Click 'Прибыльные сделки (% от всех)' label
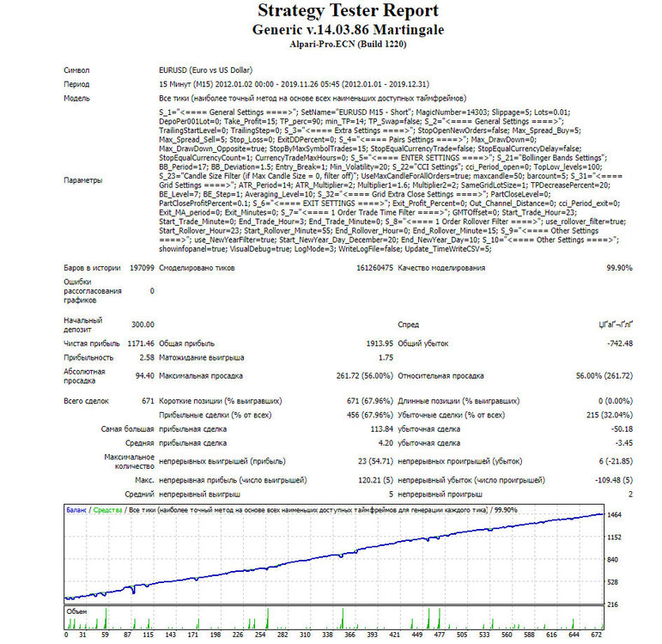This screenshot has width=662, height=644. click(216, 415)
